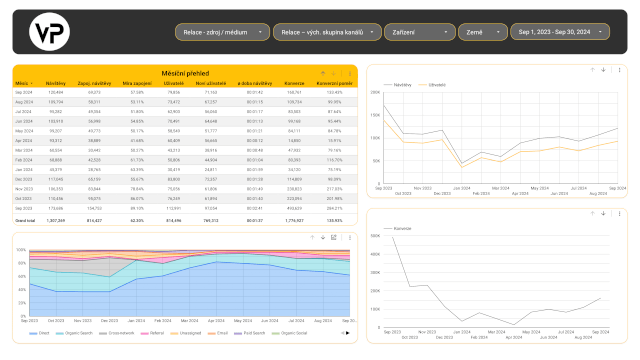
Task: Open more options menu of Měsíční přehled table
Action: (350, 73)
